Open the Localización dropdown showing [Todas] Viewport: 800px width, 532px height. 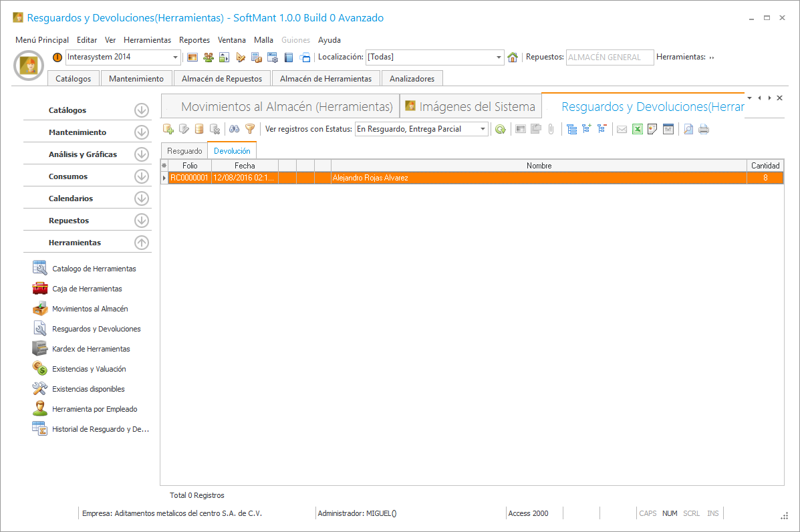(499, 57)
